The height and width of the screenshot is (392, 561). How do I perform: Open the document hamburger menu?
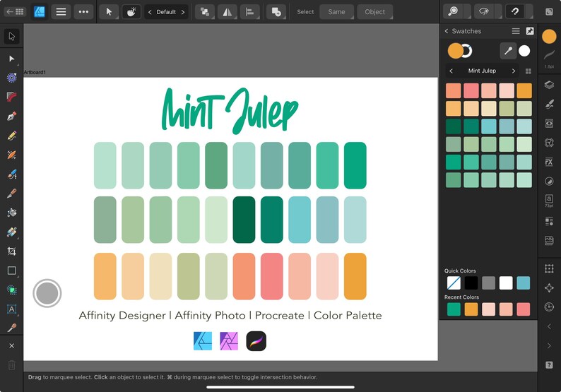click(x=61, y=12)
